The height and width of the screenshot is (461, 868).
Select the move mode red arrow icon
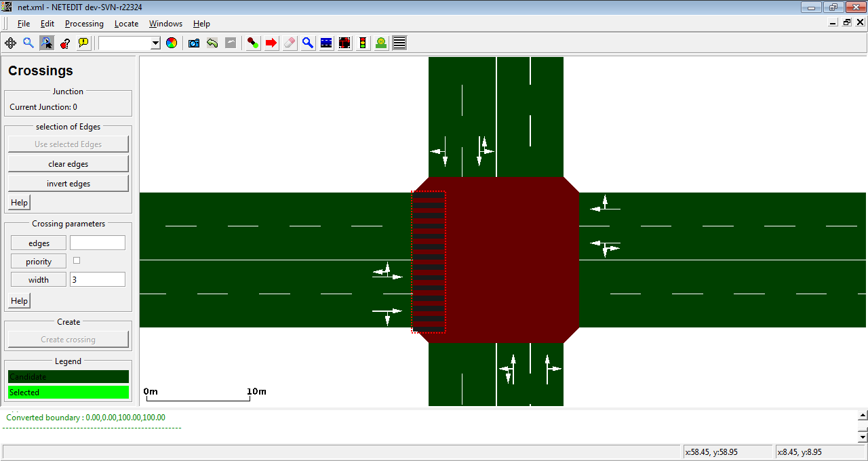pyautogui.click(x=271, y=43)
